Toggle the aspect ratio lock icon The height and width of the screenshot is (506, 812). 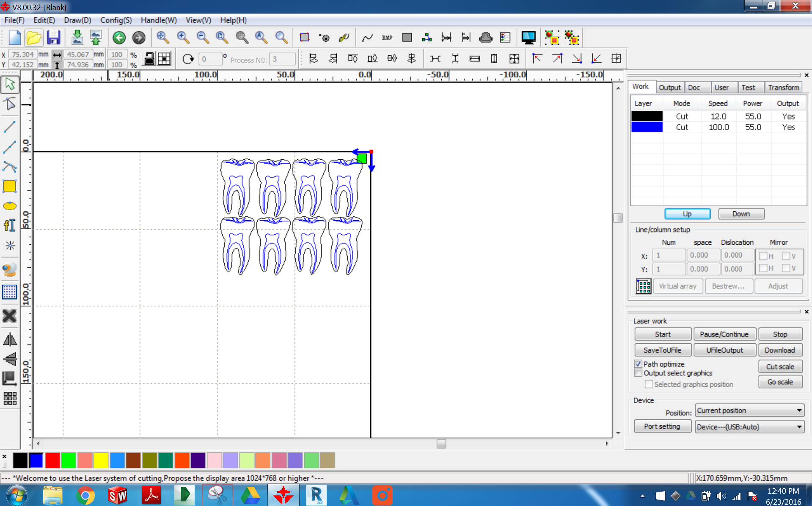(149, 59)
